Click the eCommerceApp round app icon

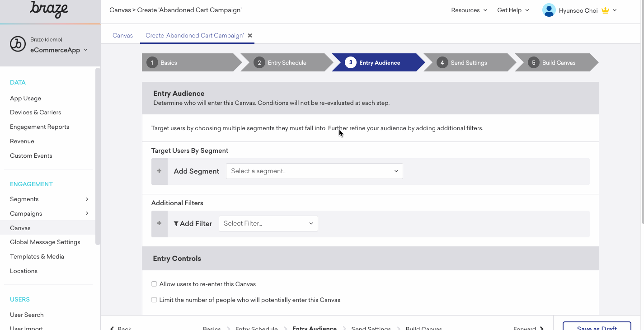(x=18, y=44)
